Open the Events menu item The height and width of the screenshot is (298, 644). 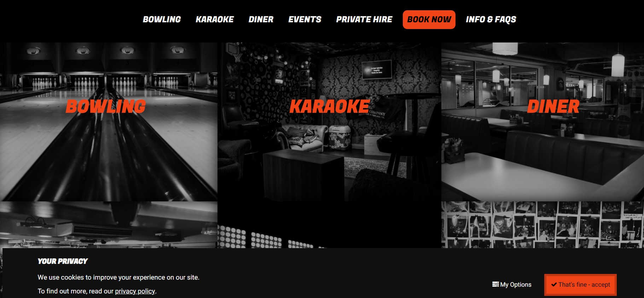pos(305,19)
